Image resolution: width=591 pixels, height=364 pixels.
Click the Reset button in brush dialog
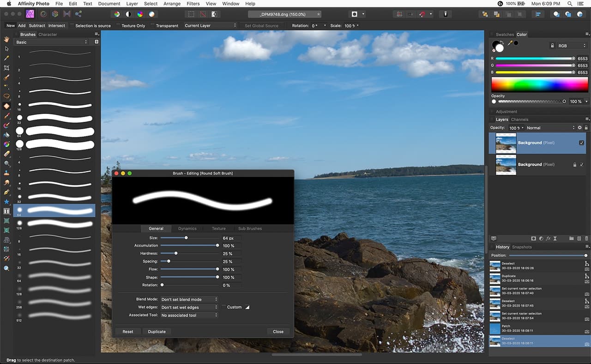(x=128, y=331)
